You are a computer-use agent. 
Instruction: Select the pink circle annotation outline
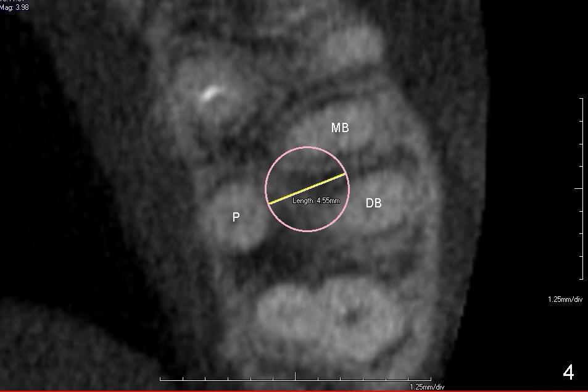coord(307,189)
